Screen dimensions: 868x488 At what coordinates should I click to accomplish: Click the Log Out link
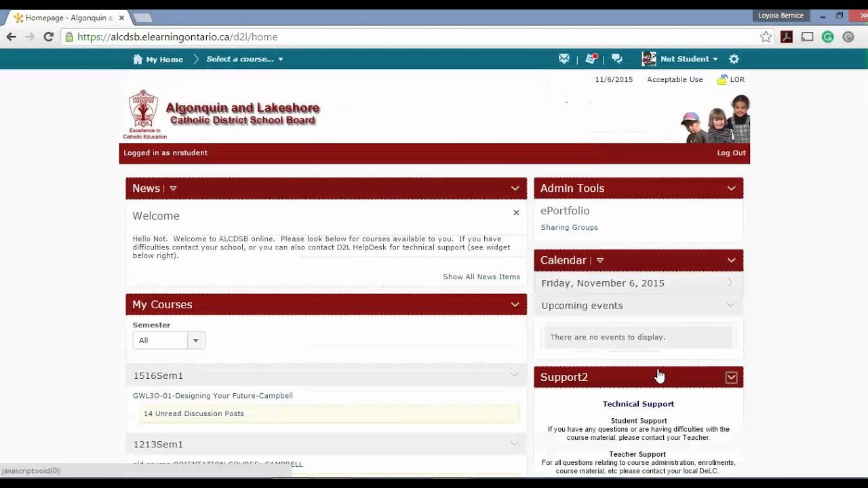[x=731, y=153]
